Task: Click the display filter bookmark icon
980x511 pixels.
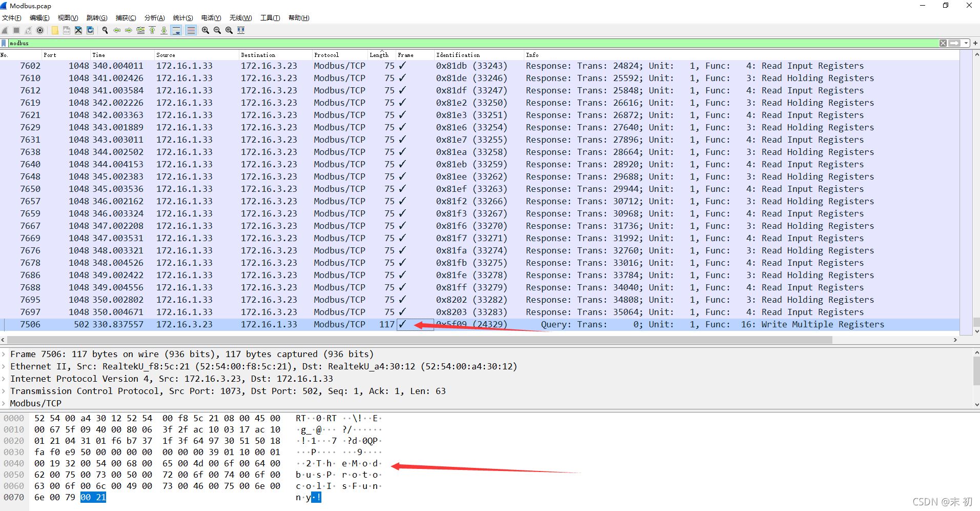Action: (x=4, y=43)
